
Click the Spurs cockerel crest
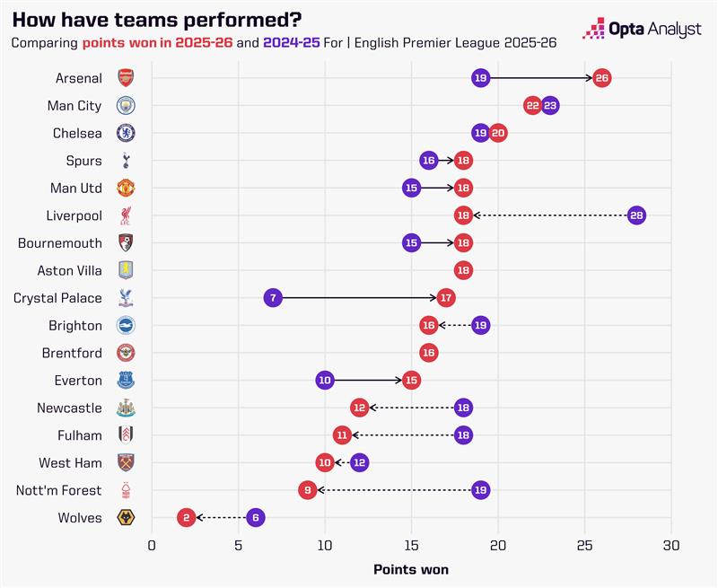point(126,161)
